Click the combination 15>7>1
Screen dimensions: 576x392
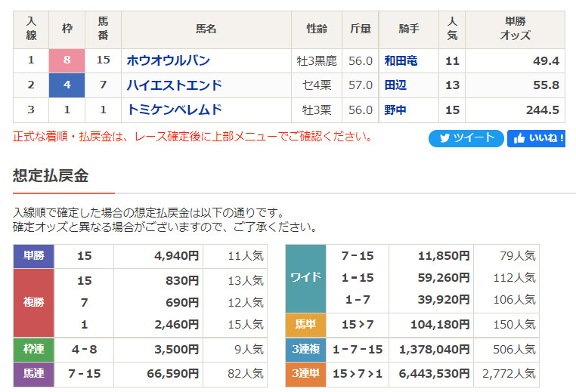click(x=358, y=374)
